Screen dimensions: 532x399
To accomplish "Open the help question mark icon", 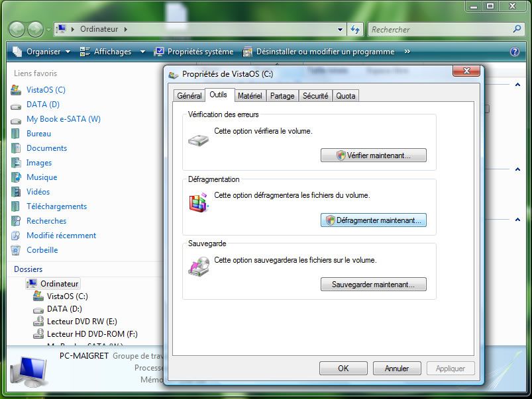I will (515, 52).
